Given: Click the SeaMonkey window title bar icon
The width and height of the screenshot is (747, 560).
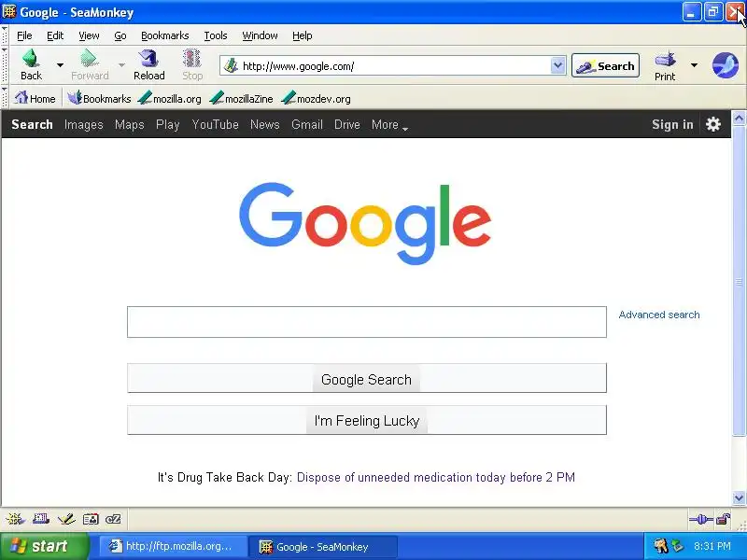Looking at the screenshot, I should point(9,11).
